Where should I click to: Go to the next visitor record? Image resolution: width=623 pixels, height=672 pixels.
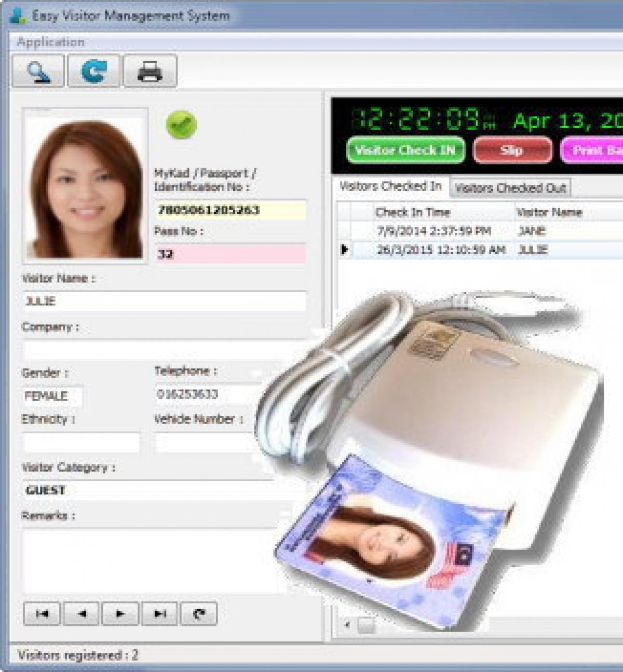pos(120,614)
